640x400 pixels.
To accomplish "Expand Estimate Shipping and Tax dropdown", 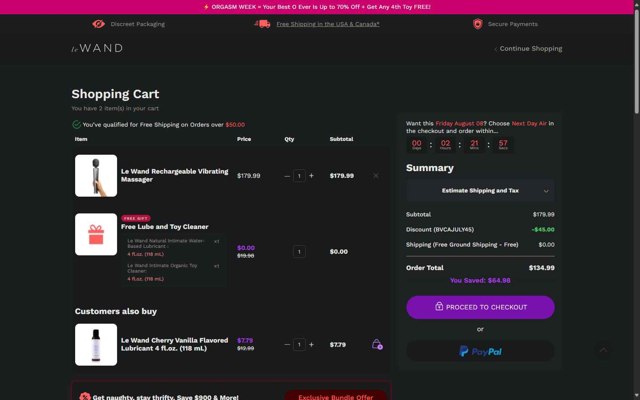I will pos(480,191).
